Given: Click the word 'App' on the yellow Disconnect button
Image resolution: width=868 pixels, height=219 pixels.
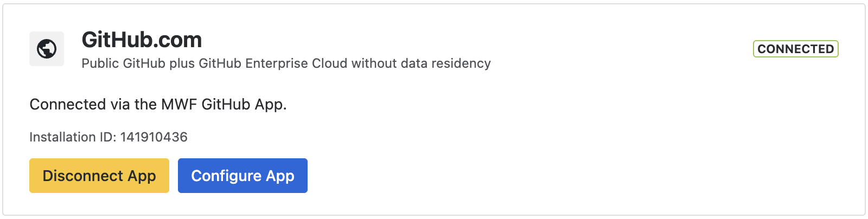Looking at the screenshot, I should (142, 176).
